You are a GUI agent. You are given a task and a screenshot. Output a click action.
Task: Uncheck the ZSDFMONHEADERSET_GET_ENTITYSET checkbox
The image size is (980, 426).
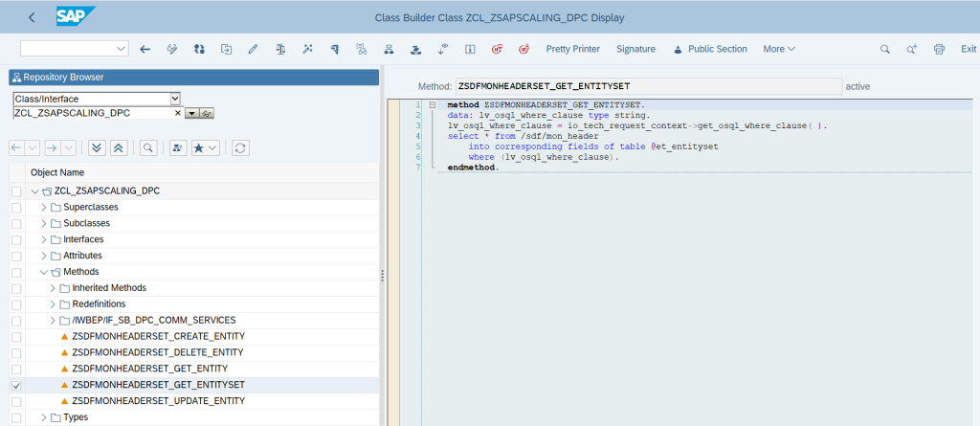coord(16,385)
